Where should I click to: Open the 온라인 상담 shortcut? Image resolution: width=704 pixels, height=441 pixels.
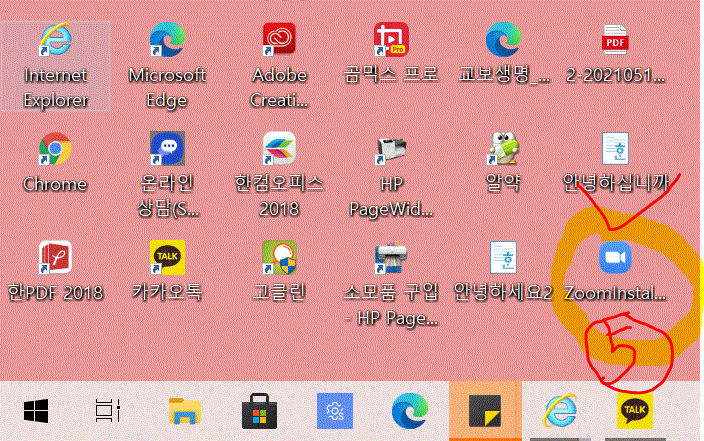167,175
